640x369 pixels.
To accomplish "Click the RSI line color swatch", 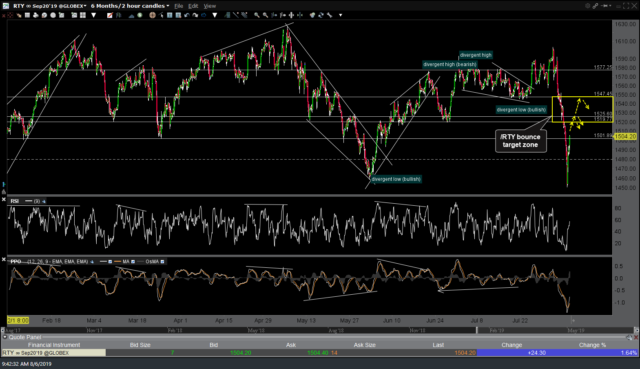I will click(x=29, y=201).
